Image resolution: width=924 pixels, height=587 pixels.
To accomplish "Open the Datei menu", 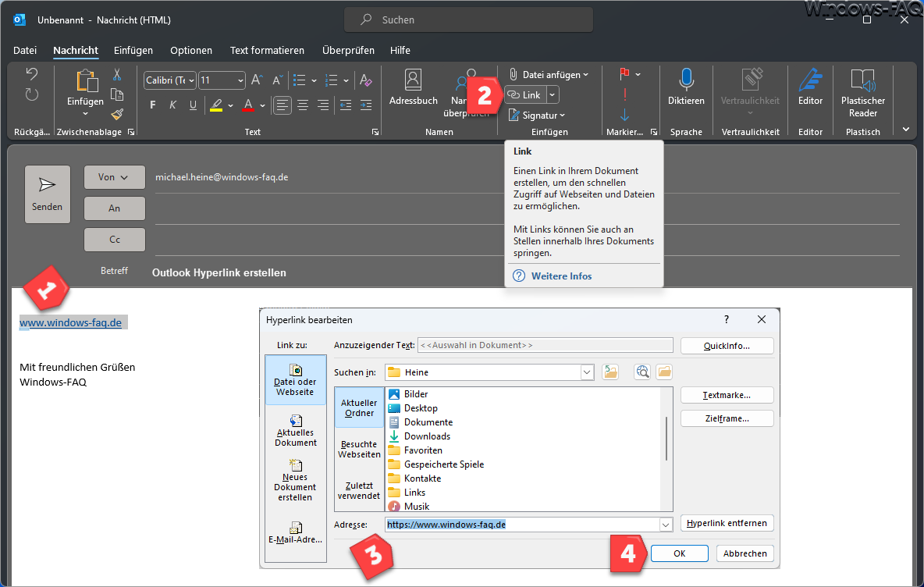I will tap(25, 50).
